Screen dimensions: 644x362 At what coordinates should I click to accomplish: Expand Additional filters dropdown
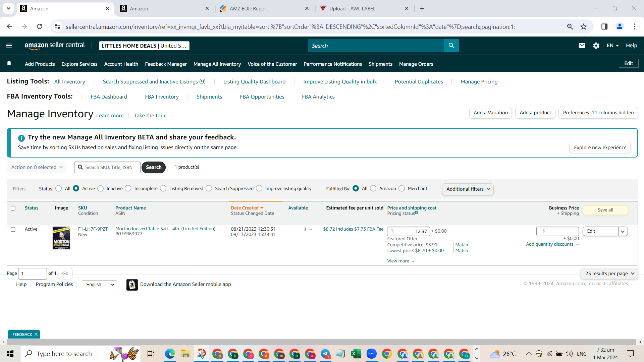tap(468, 189)
